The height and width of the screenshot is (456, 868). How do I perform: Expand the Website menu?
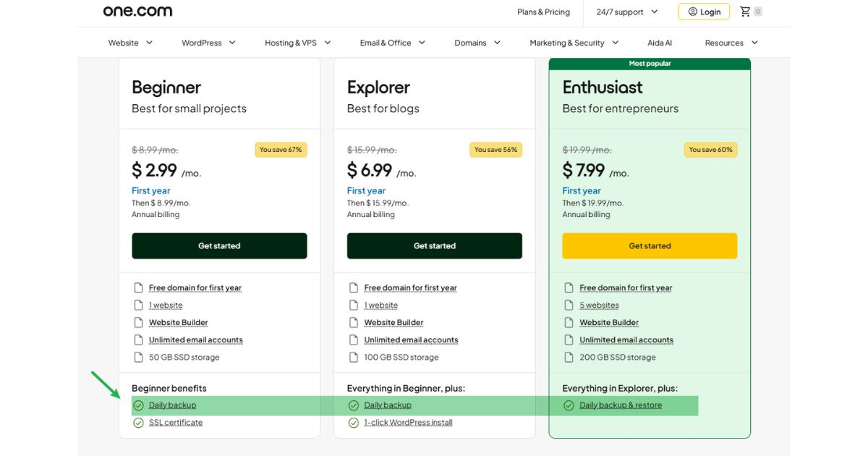tap(130, 43)
